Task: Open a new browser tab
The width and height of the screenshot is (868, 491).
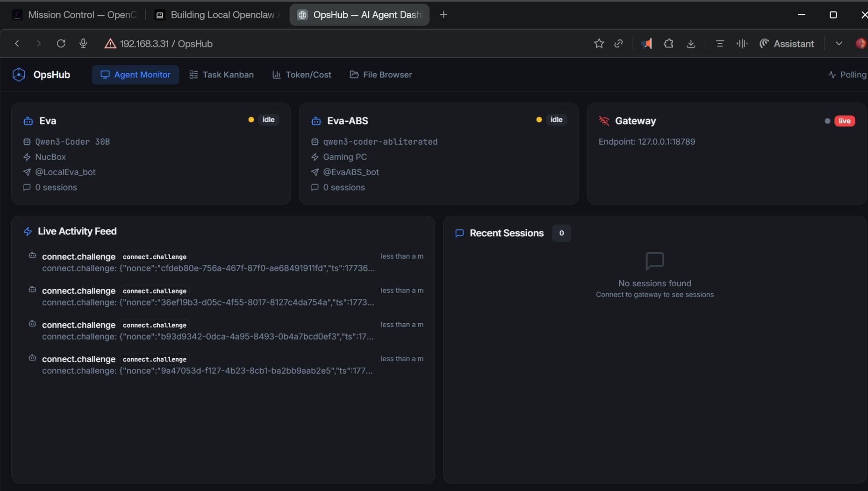Action: tap(443, 15)
